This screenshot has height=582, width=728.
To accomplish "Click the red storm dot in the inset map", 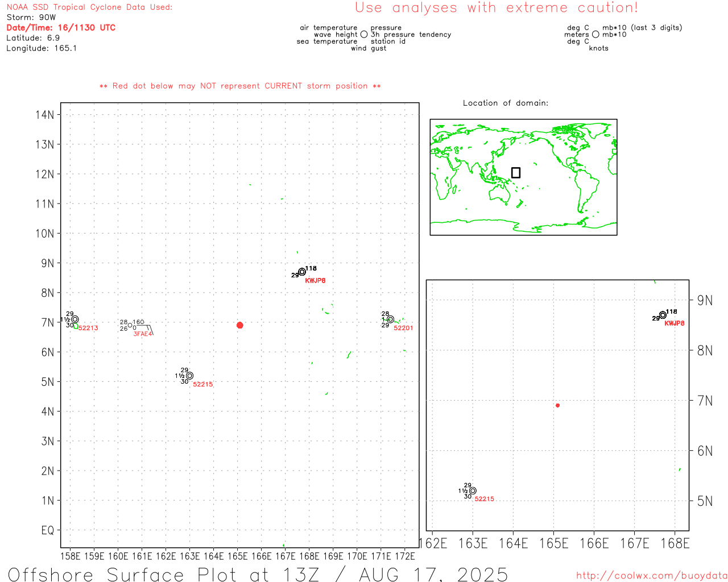I will pos(558,405).
